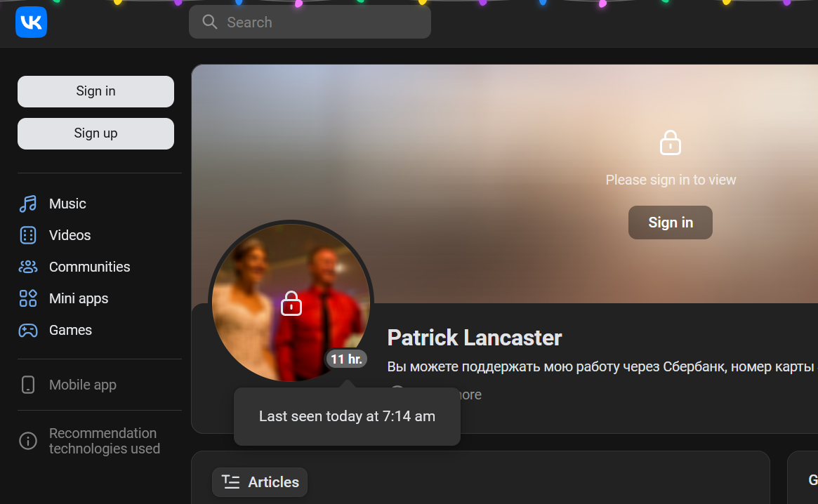Click the 11 hr. last-seen badge
This screenshot has height=504, width=818.
point(346,359)
